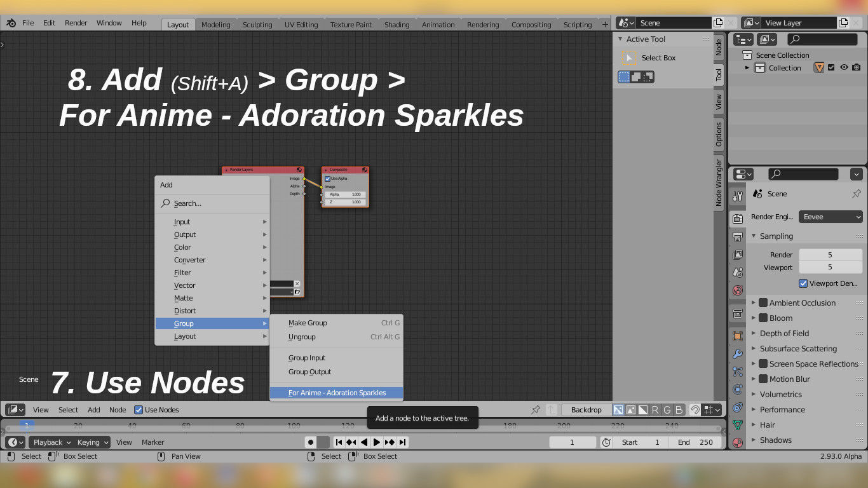868x488 pixels.
Task: Select the Set selection mode icon
Action: click(624, 77)
